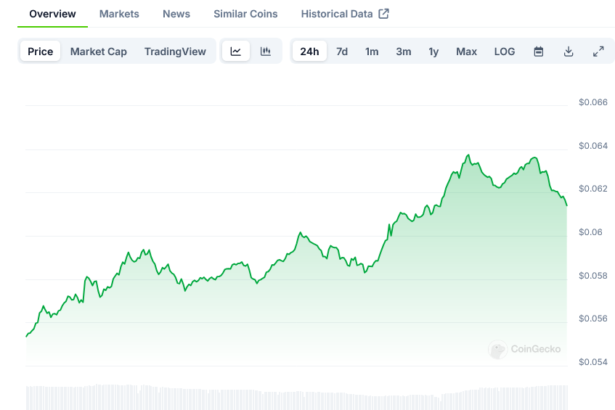615x410 pixels.
Task: Download the chart data
Action: pyautogui.click(x=568, y=51)
